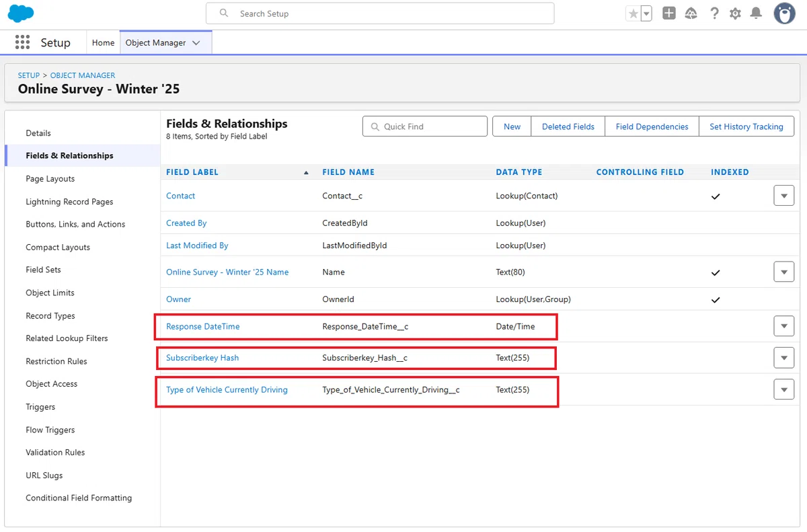
Task: Open the Subscriberkey Hash field link
Action: [x=202, y=358]
